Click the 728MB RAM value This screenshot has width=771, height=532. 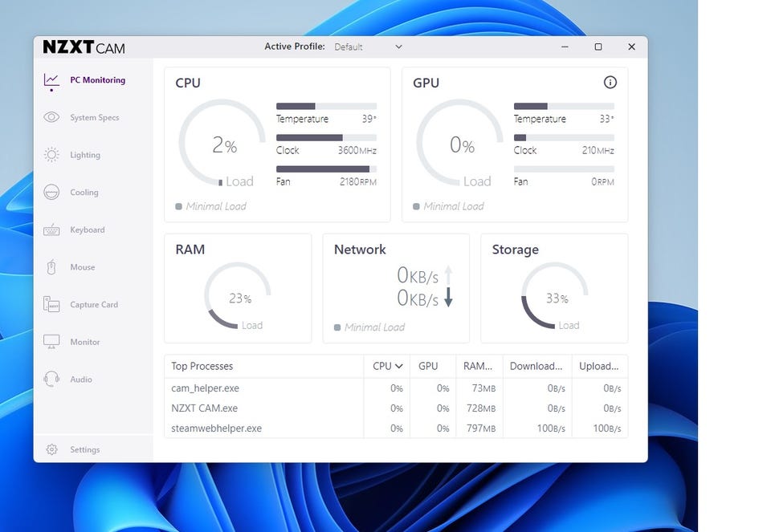[481, 408]
